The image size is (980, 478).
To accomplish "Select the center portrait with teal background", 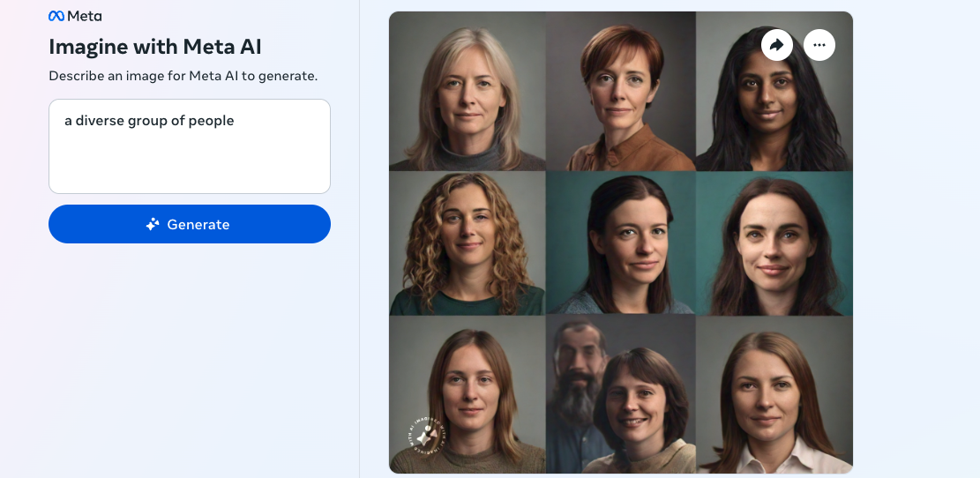I will [x=621, y=243].
